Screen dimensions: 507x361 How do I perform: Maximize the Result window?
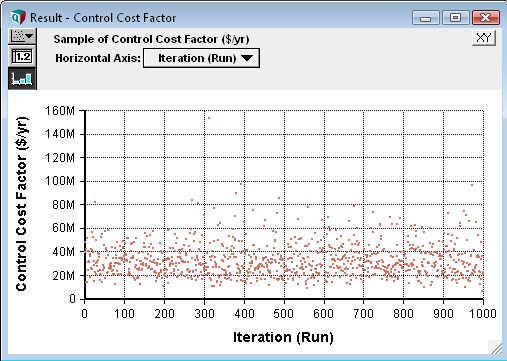(456, 18)
